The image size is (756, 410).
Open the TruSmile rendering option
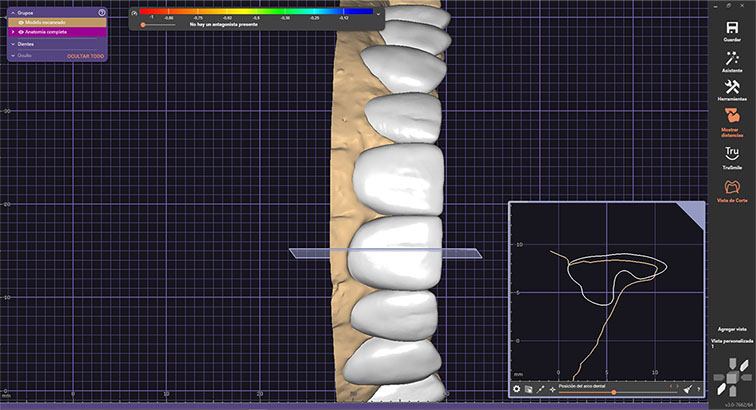731,156
